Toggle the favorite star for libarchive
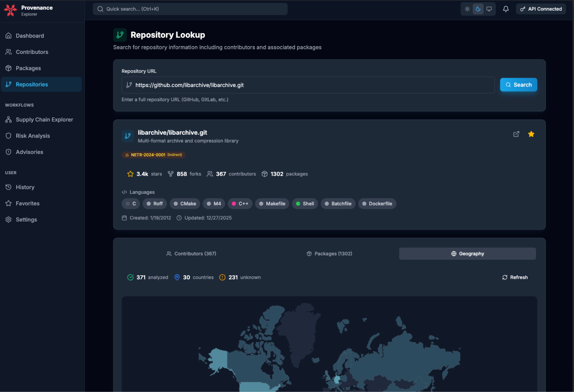Screen dimensions: 574x392 point(531,134)
